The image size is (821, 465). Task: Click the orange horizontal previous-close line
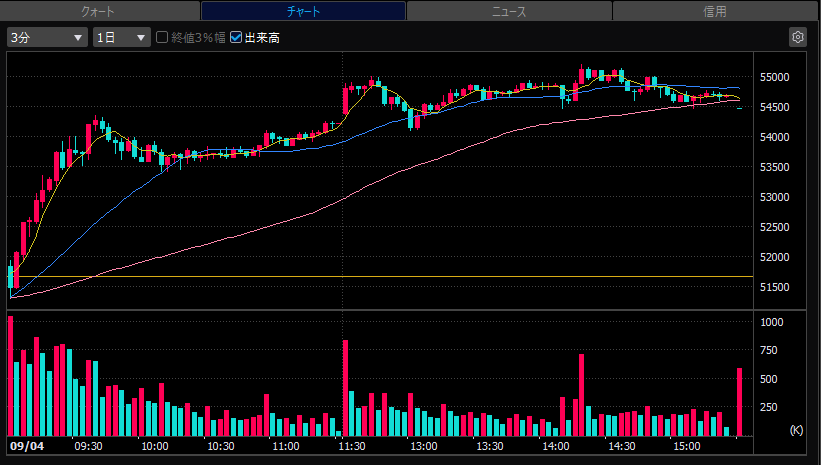(381, 276)
